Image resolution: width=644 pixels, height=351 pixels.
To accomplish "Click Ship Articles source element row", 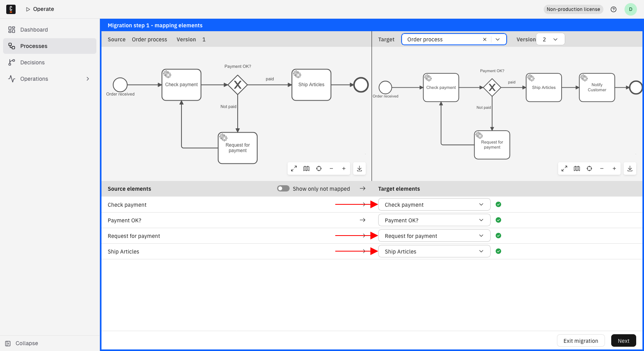I will [x=237, y=252].
